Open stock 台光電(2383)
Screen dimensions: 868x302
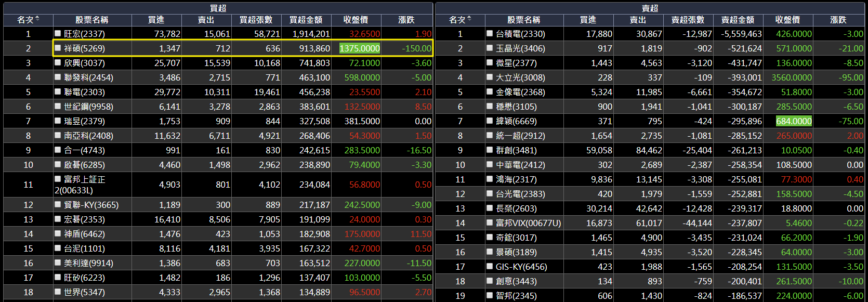click(520, 194)
